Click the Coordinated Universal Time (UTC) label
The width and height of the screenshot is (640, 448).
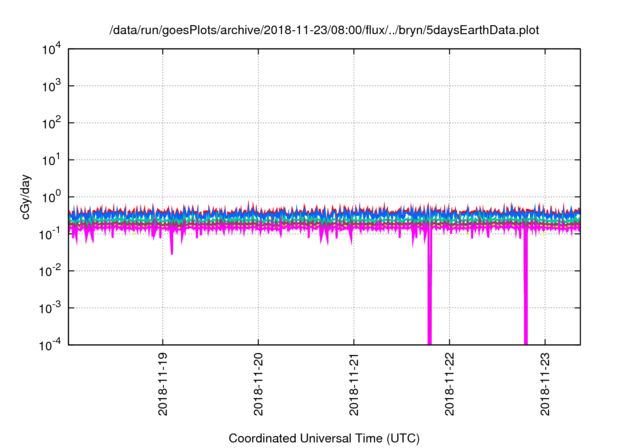coord(324,438)
